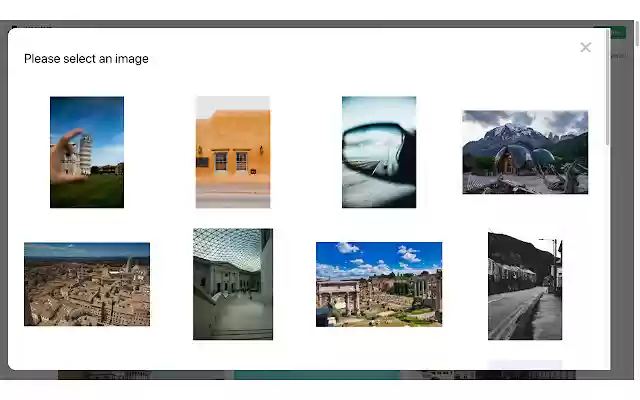640x400 pixels.
Task: Pick the car side mirror photo
Action: tap(379, 152)
